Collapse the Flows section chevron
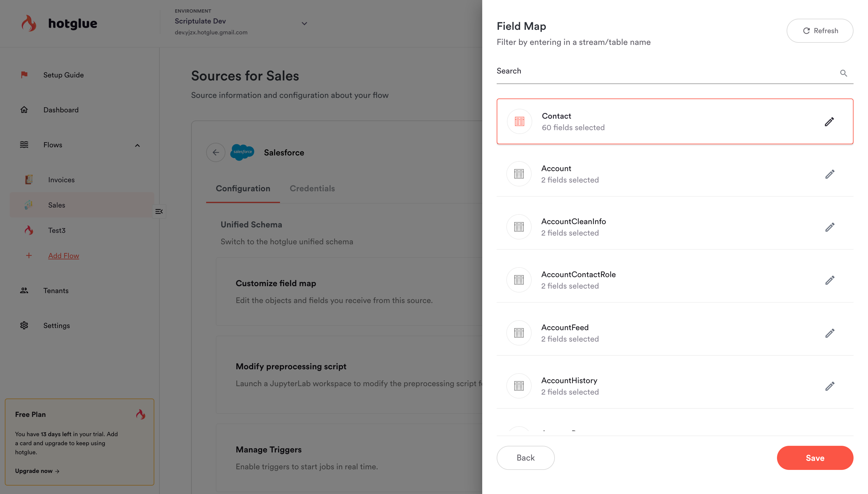868x494 pixels. [x=137, y=145]
